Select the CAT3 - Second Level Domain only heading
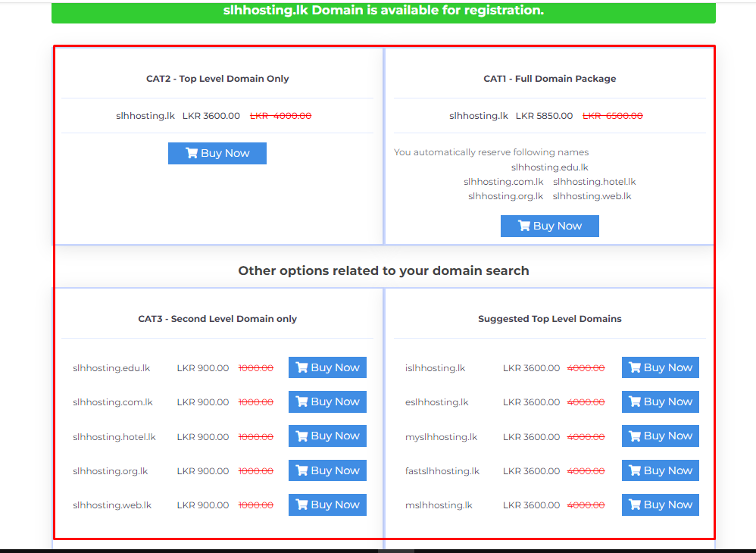756x553 pixels. pos(217,319)
